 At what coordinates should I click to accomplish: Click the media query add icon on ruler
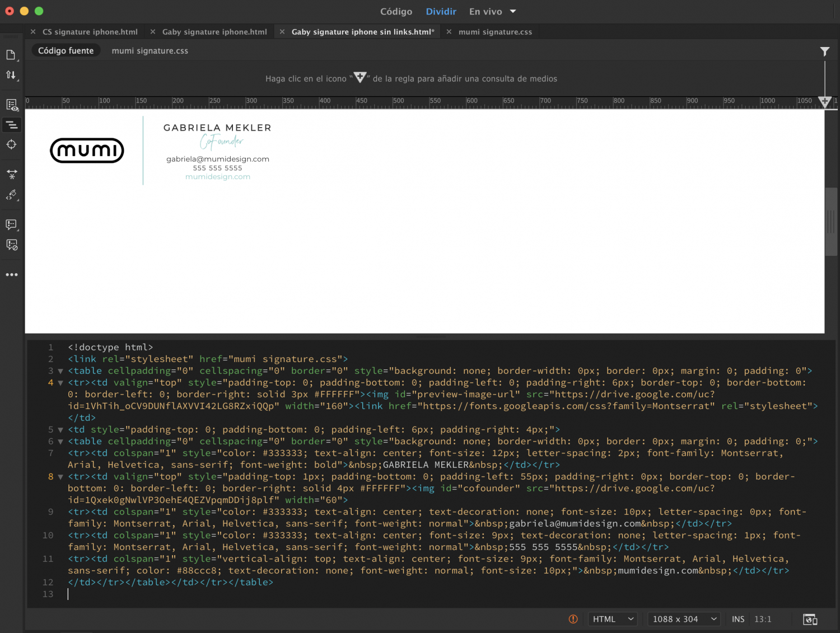point(824,101)
